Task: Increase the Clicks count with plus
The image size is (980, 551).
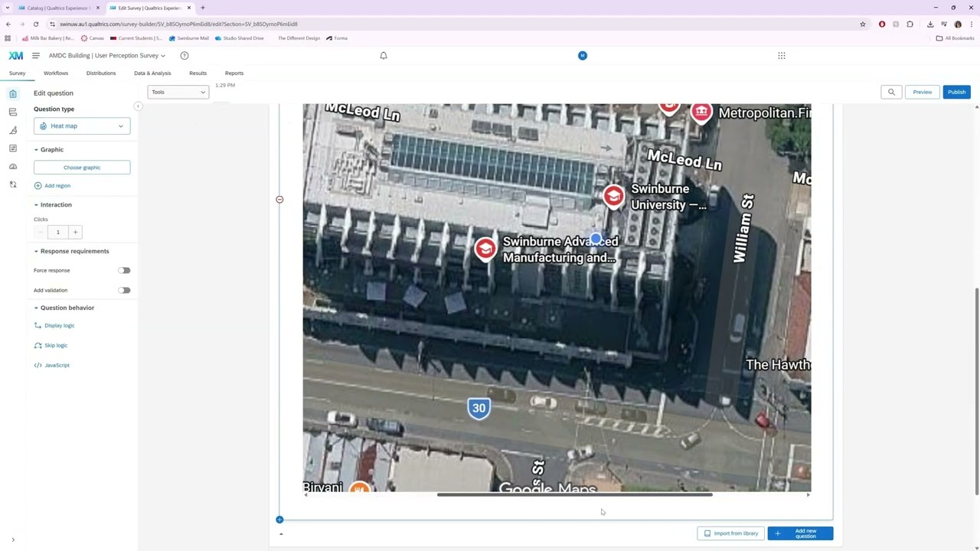Action: [x=75, y=232]
